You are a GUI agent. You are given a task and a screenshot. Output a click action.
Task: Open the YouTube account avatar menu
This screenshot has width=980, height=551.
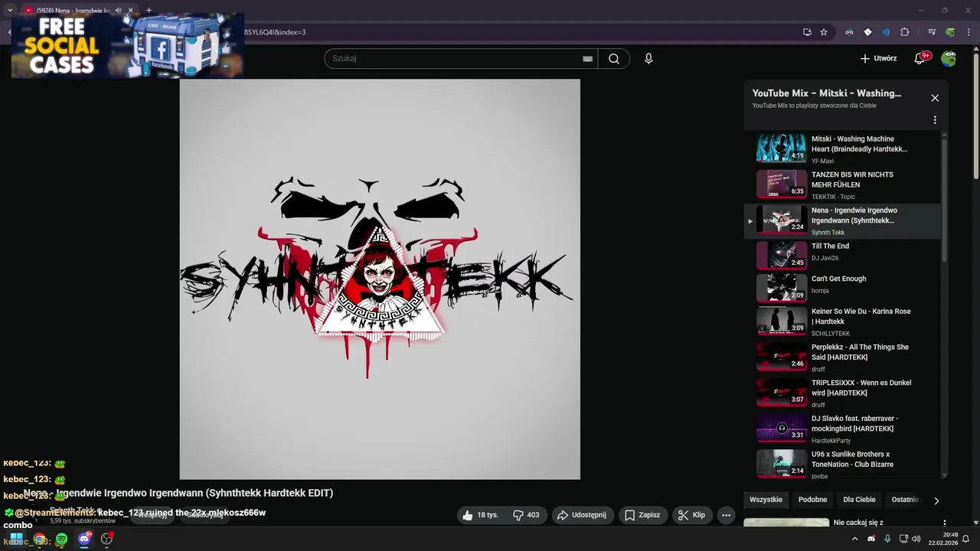(949, 58)
